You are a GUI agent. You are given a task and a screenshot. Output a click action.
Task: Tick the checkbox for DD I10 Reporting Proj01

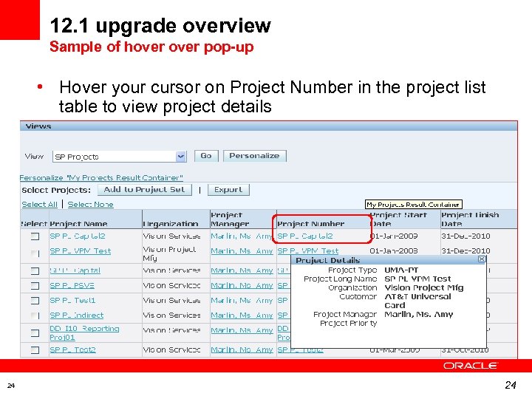[x=35, y=333]
